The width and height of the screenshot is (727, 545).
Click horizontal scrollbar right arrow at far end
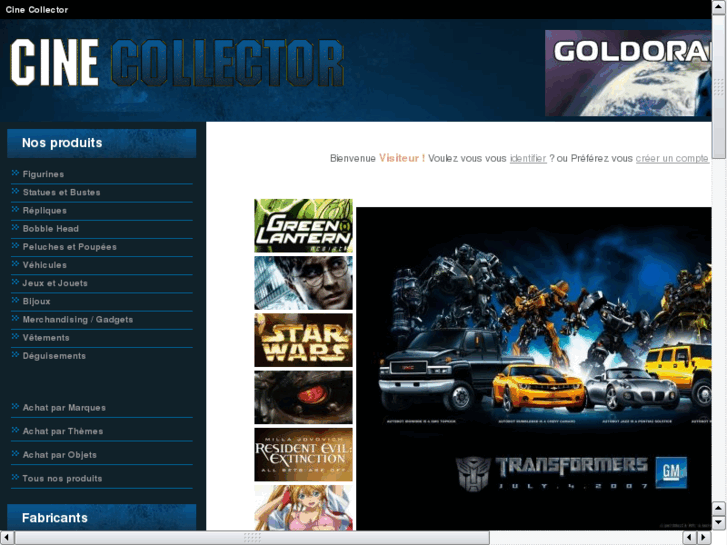pos(704,538)
